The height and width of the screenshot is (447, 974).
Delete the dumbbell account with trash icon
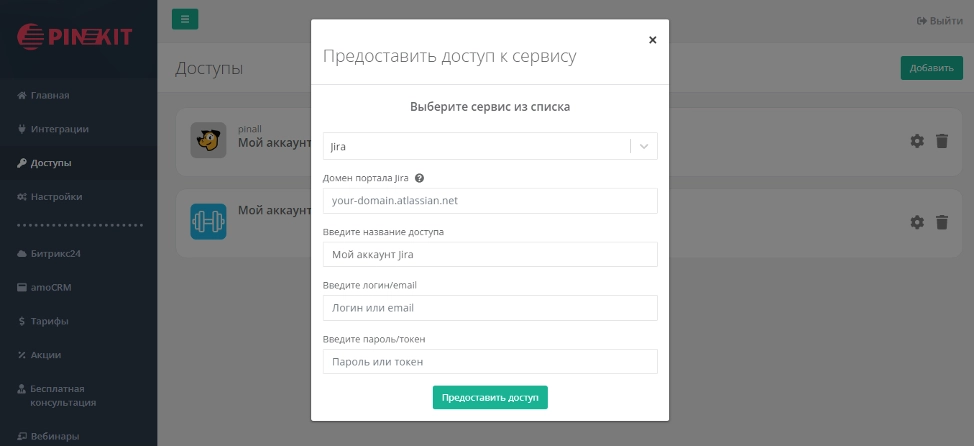click(x=942, y=222)
